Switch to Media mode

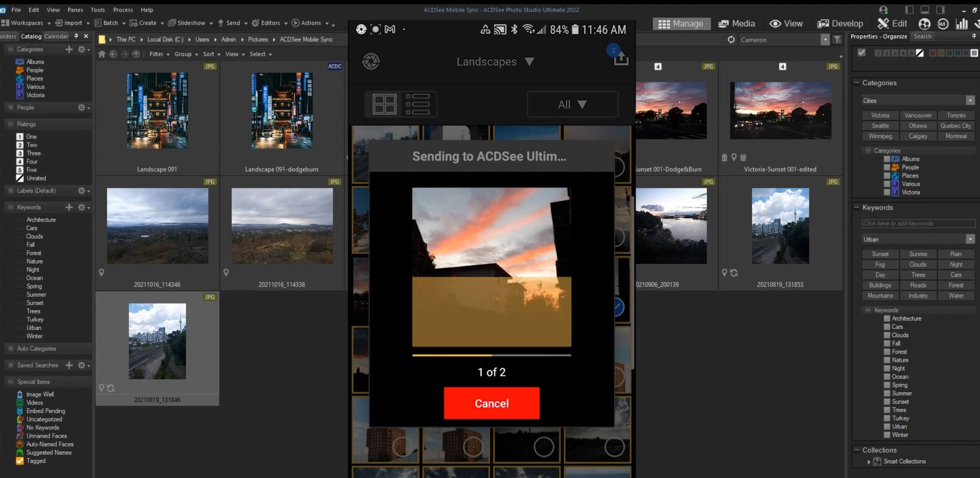[736, 24]
